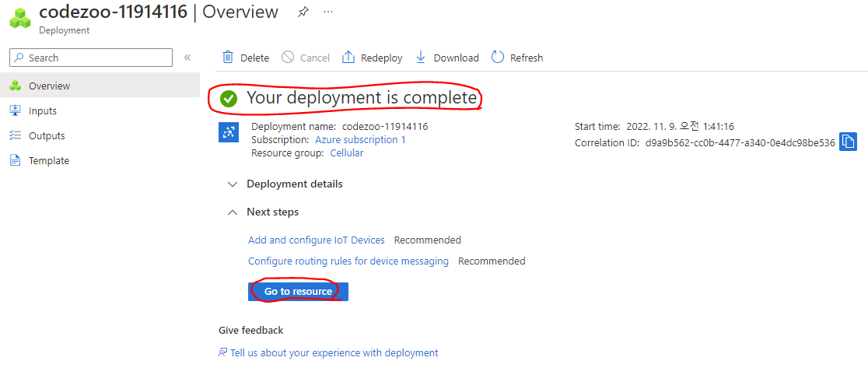
Task: Click the Redeploy toolbar label
Action: click(x=381, y=58)
